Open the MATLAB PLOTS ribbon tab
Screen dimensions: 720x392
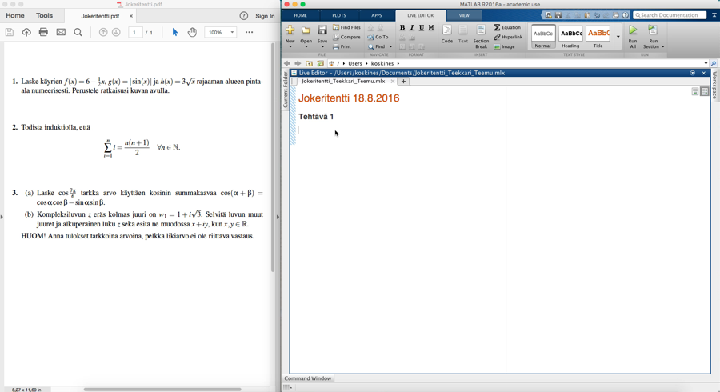(339, 16)
